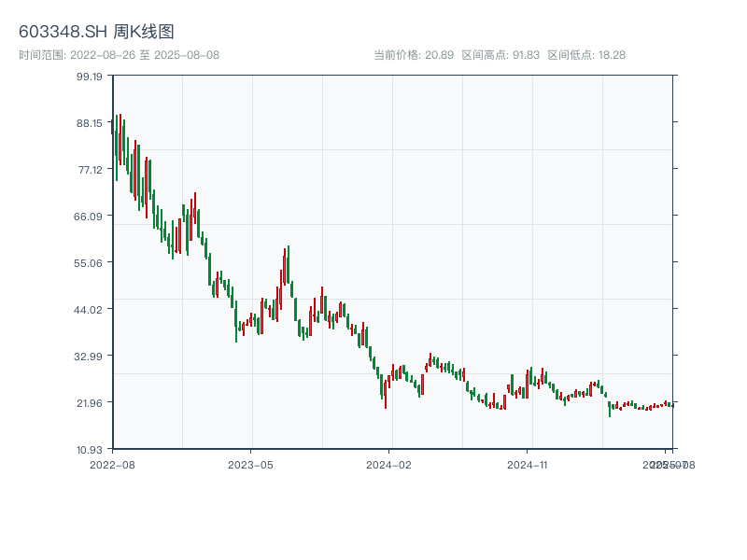Select the 2024-11 x-axis date label
This screenshot has width=747, height=560.
click(528, 464)
